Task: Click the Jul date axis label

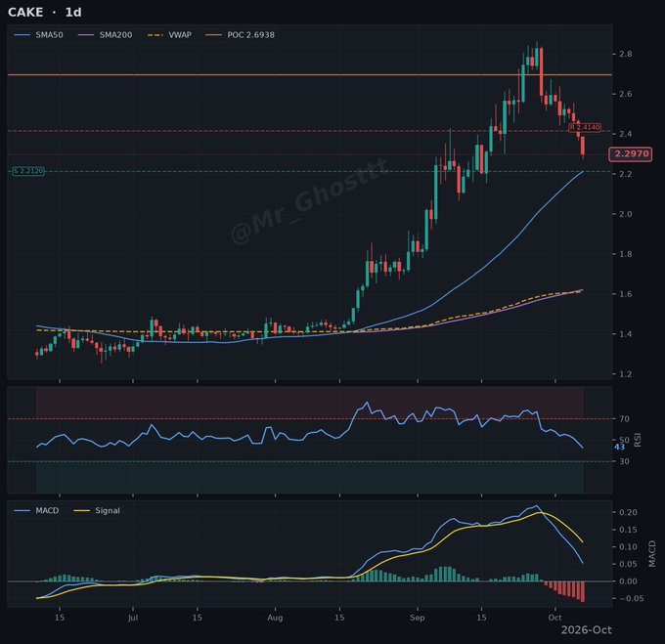Action: click(133, 618)
